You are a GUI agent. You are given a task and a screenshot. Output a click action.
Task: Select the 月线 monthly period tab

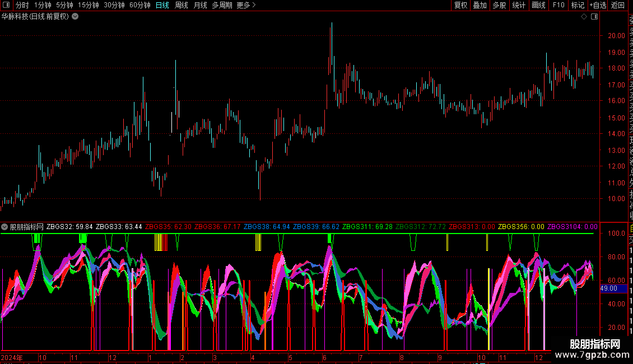(x=200, y=5)
